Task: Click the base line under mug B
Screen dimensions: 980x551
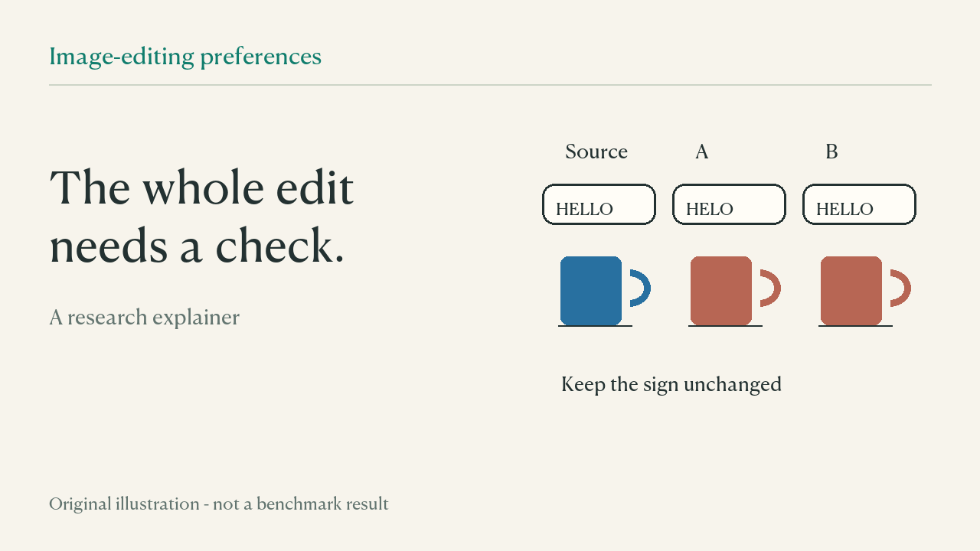Action: (x=855, y=326)
